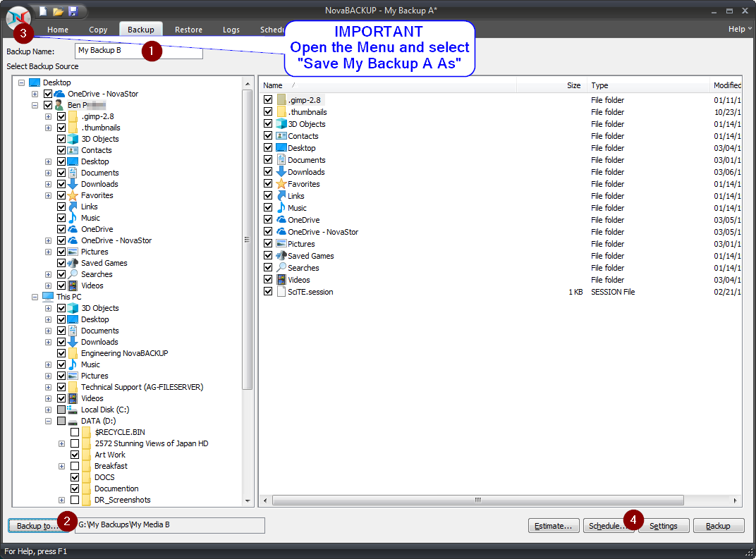Click the Ben user profile icon in tree
756x559 pixels.
click(x=59, y=105)
